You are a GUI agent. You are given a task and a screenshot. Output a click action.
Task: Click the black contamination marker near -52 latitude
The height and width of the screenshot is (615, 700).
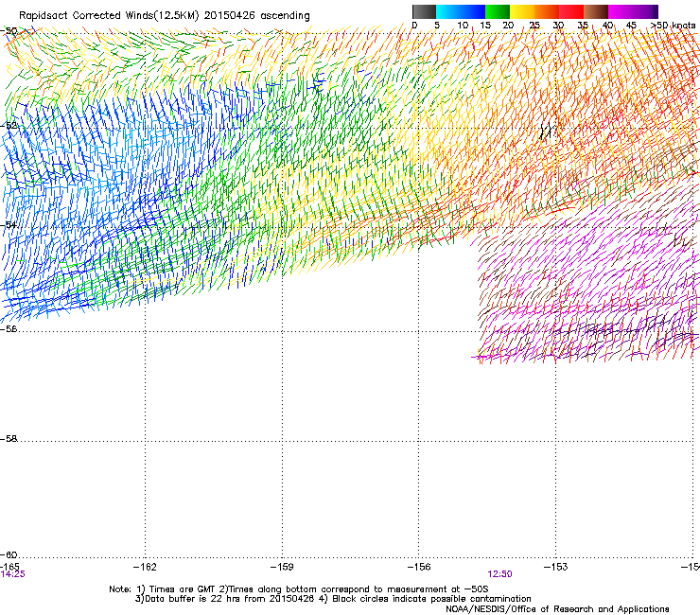[546, 131]
